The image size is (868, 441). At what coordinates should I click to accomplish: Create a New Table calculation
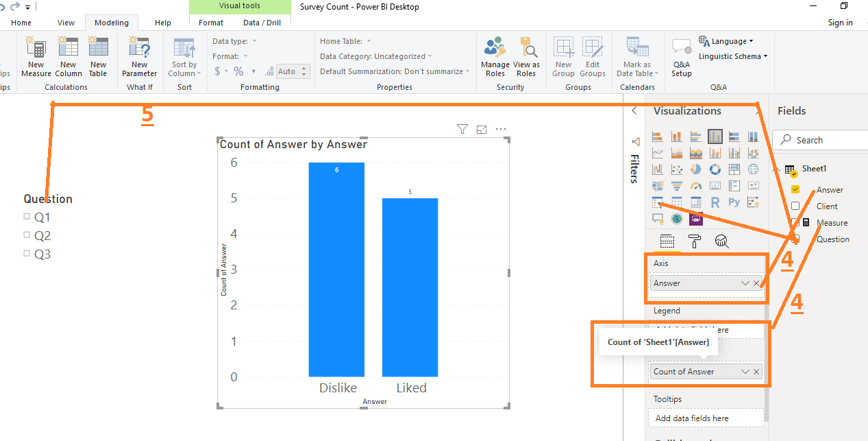pos(98,57)
